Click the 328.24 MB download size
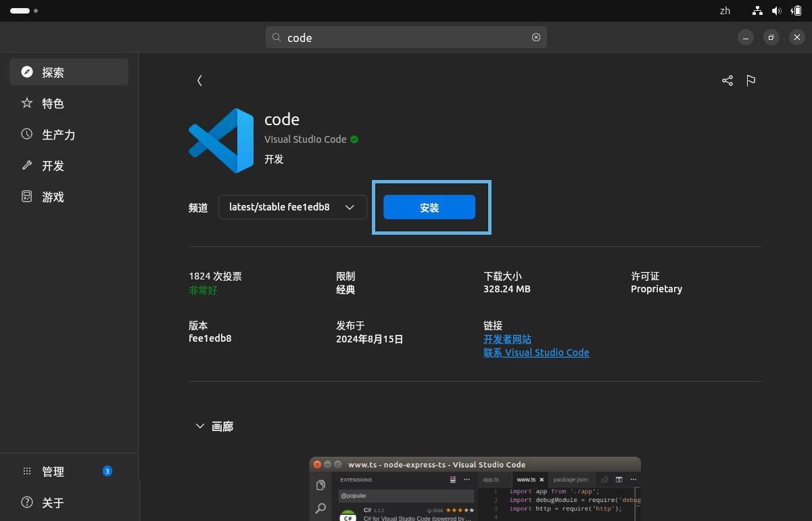The image size is (812, 521). (507, 289)
